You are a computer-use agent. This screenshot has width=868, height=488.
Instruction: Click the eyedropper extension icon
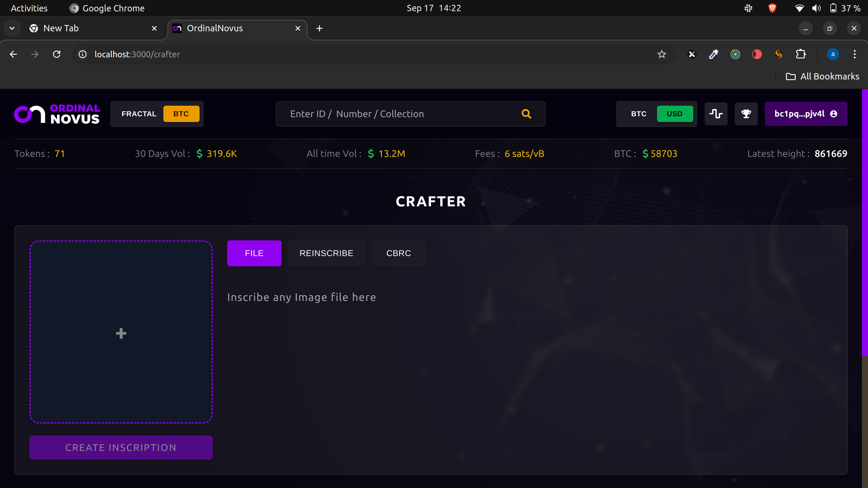pyautogui.click(x=713, y=54)
